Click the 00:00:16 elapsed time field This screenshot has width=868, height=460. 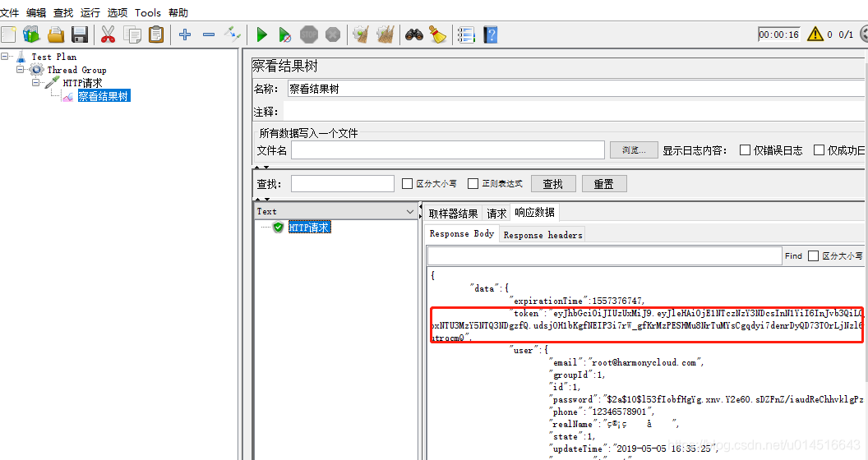coord(779,34)
